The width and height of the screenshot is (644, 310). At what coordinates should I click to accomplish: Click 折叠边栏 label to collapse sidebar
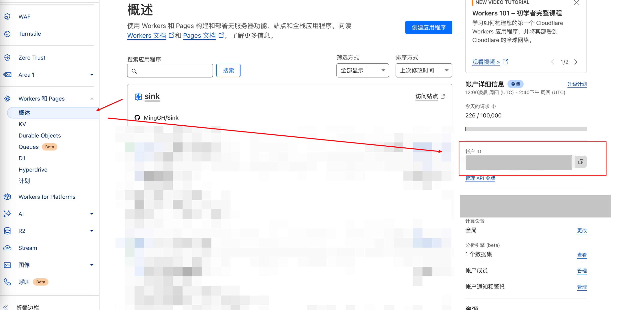point(28,307)
